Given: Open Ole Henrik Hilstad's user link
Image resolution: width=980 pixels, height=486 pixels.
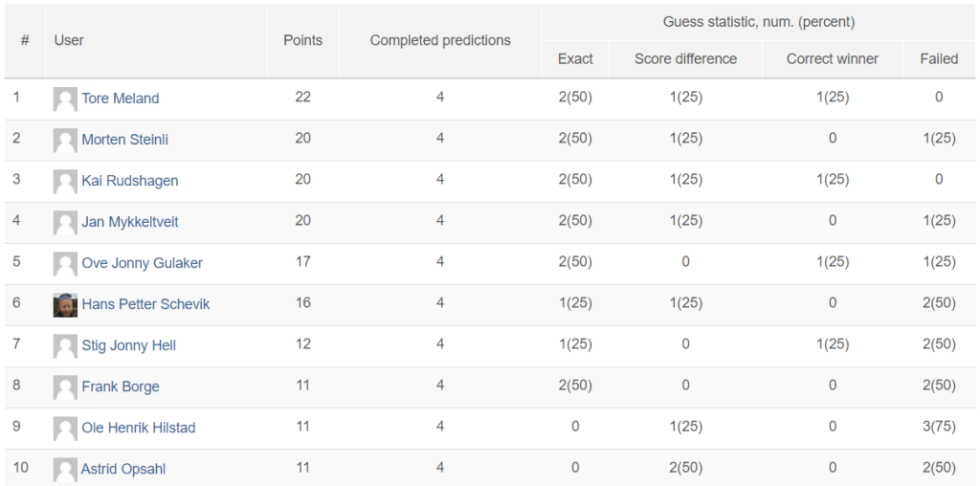Looking at the screenshot, I should [x=139, y=428].
